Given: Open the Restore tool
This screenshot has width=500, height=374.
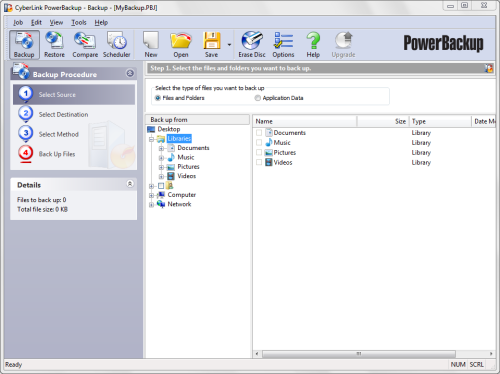Looking at the screenshot, I should point(54,45).
